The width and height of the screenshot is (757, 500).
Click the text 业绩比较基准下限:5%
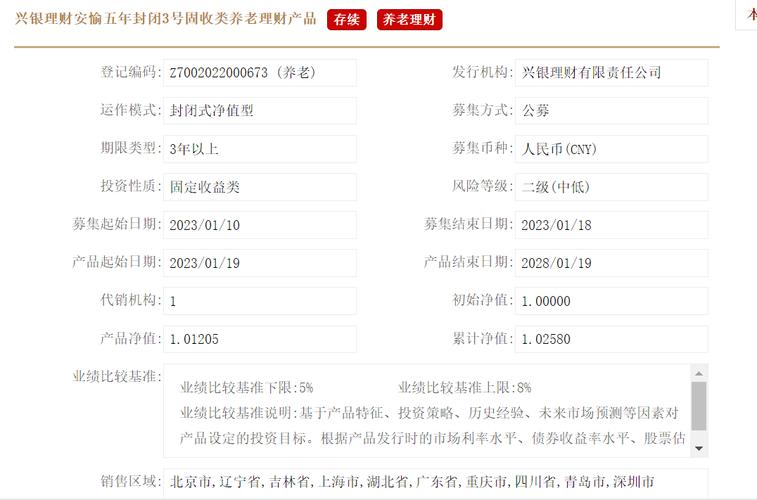tap(246, 388)
